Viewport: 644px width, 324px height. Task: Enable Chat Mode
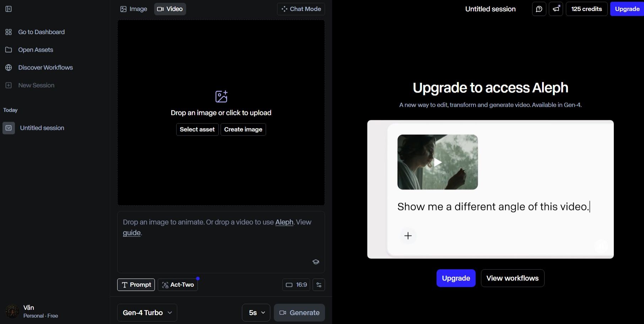pyautogui.click(x=301, y=9)
